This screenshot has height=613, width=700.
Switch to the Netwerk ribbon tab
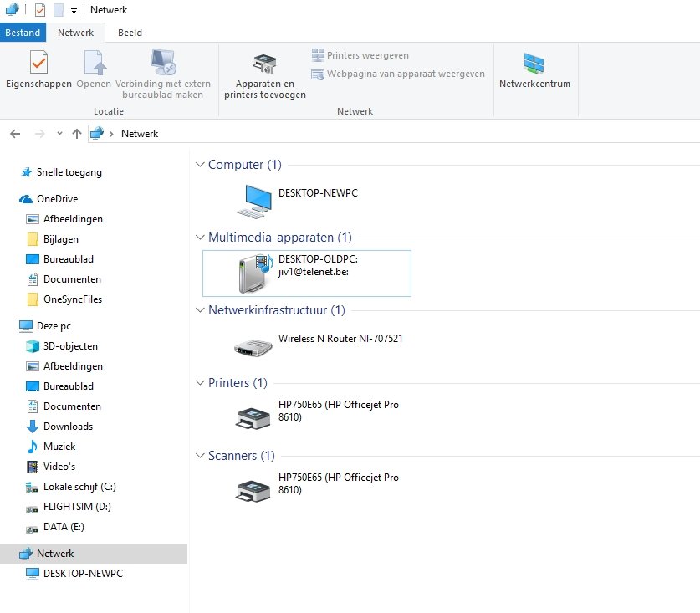pyautogui.click(x=75, y=33)
